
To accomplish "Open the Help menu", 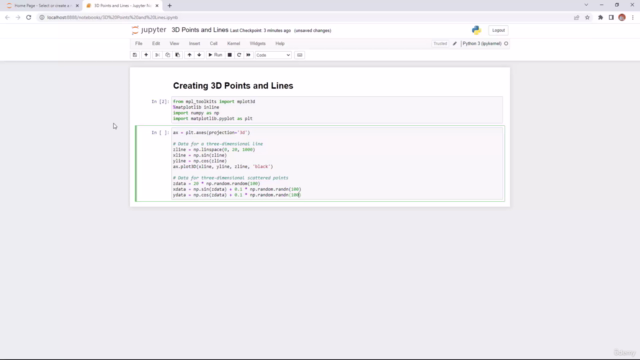I will [280, 44].
